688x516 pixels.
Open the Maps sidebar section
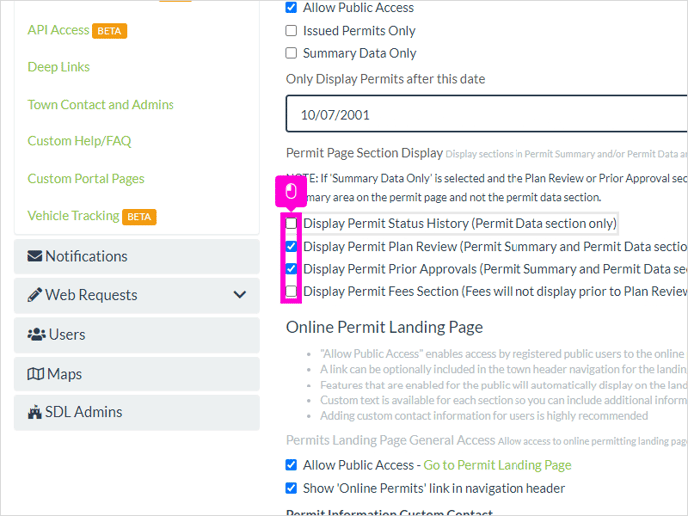137,374
